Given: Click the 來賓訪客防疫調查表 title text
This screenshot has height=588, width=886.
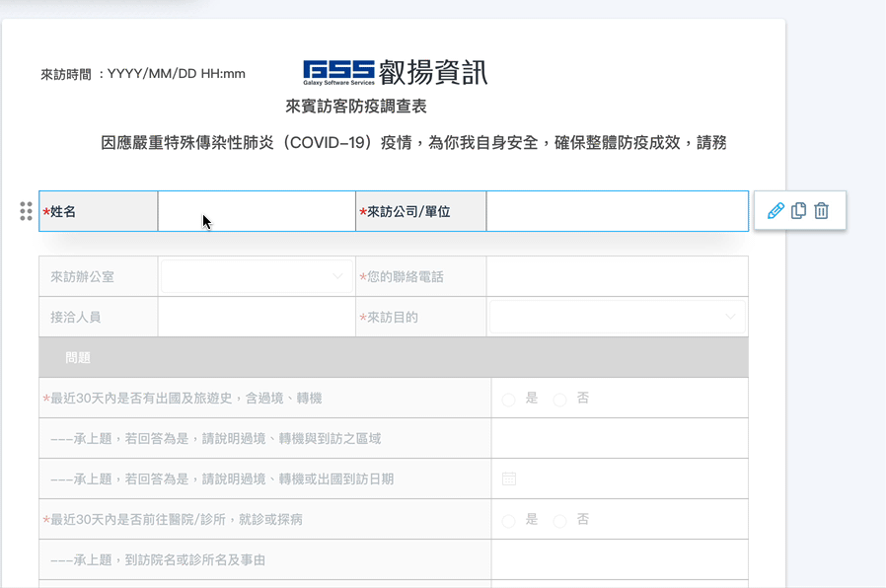Looking at the screenshot, I should click(x=356, y=107).
